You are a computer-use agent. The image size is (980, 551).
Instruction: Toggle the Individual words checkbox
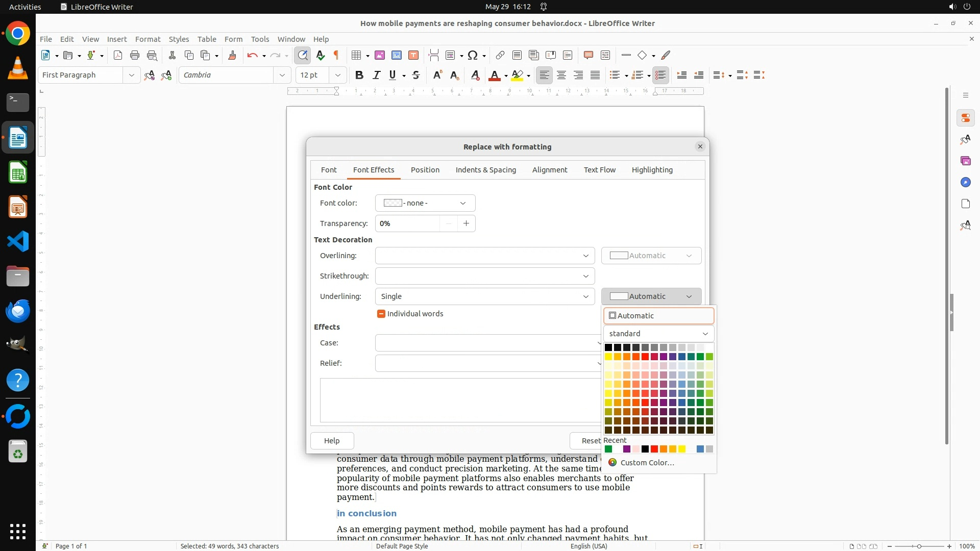coord(381,314)
